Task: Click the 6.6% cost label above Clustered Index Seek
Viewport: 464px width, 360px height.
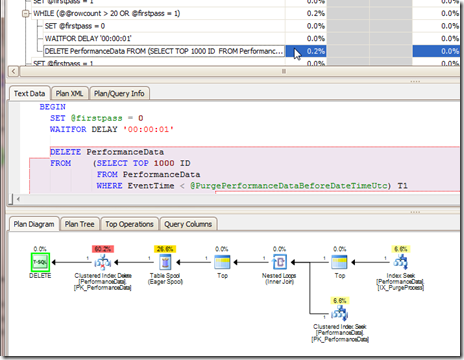Action: (340, 301)
